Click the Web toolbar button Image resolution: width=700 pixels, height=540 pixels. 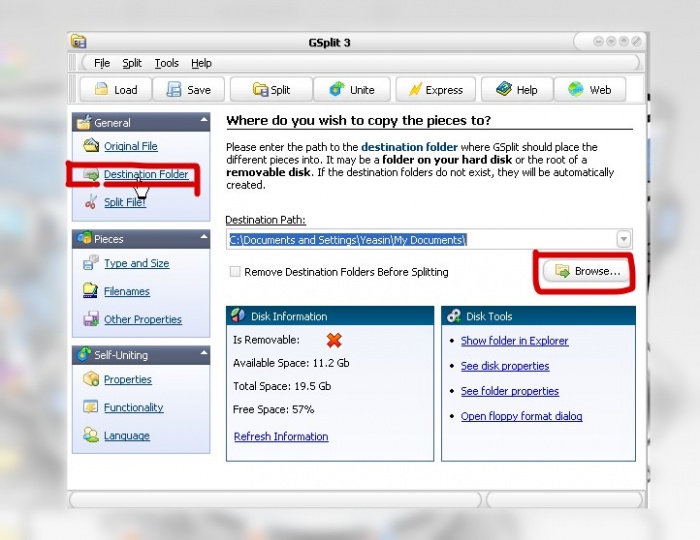(590, 90)
